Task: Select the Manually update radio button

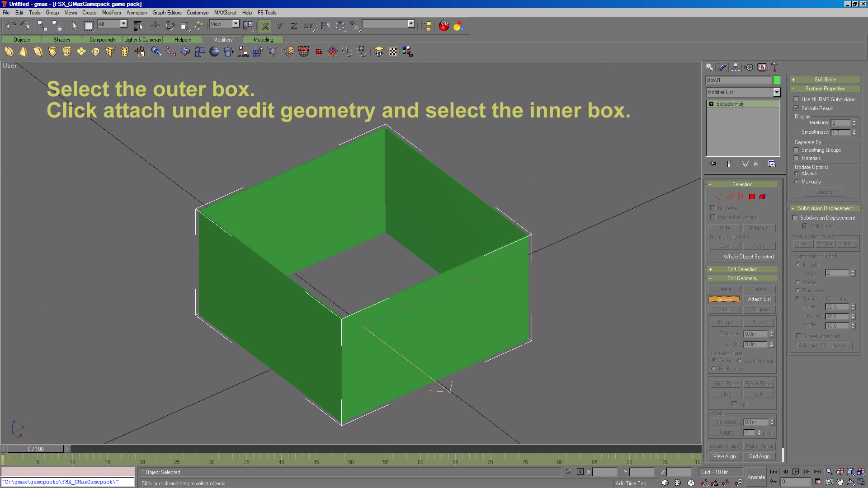Action: pos(797,182)
